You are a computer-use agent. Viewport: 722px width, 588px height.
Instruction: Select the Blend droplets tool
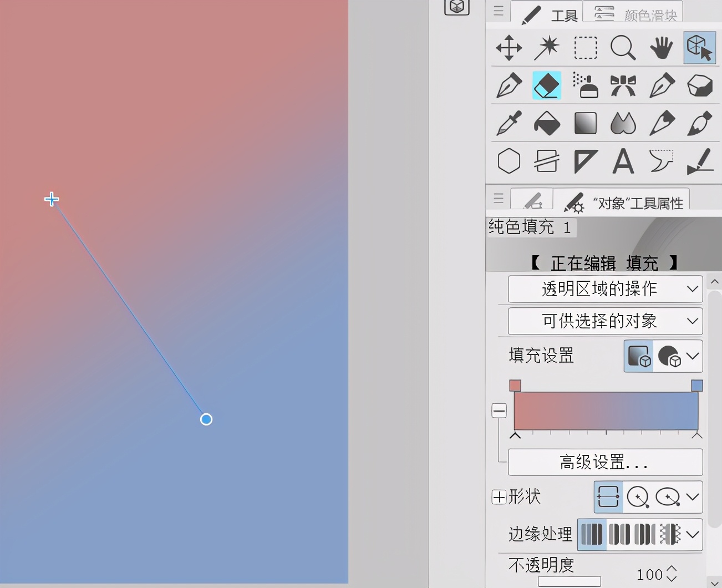coord(623,123)
